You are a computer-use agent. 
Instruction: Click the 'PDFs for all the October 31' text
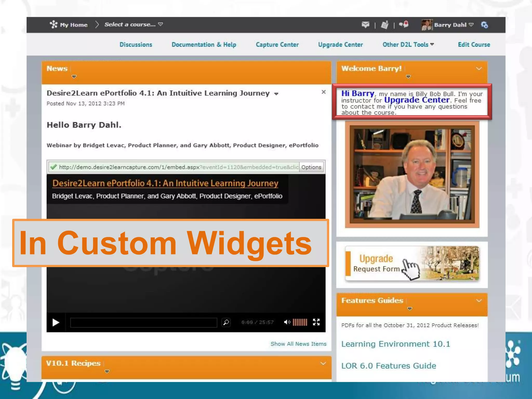pyautogui.click(x=410, y=325)
